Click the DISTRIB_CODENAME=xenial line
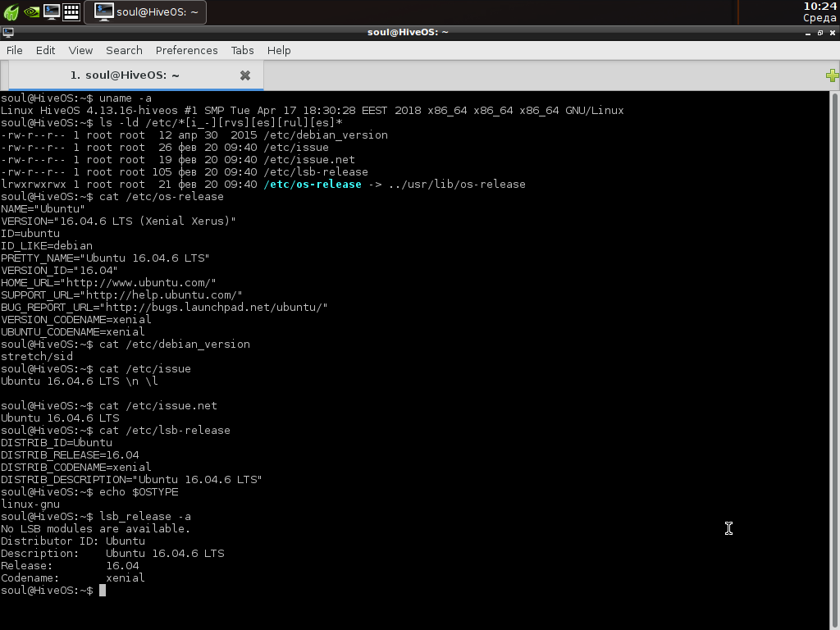Viewport: 840px width, 630px height. [x=76, y=467]
